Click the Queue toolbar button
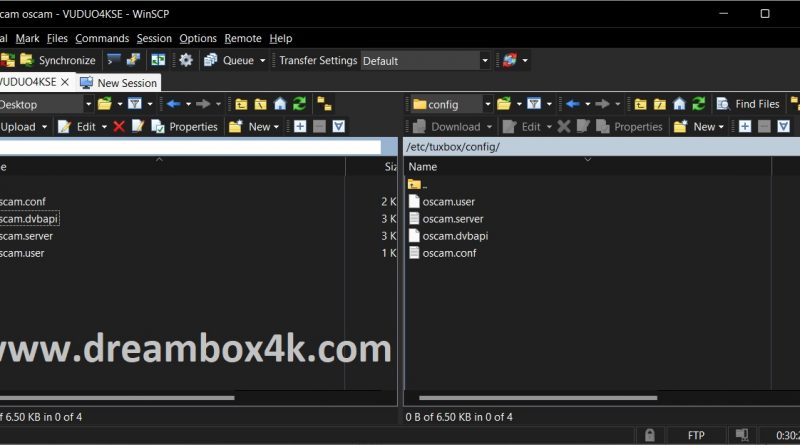The height and width of the screenshot is (445, 800). (229, 60)
